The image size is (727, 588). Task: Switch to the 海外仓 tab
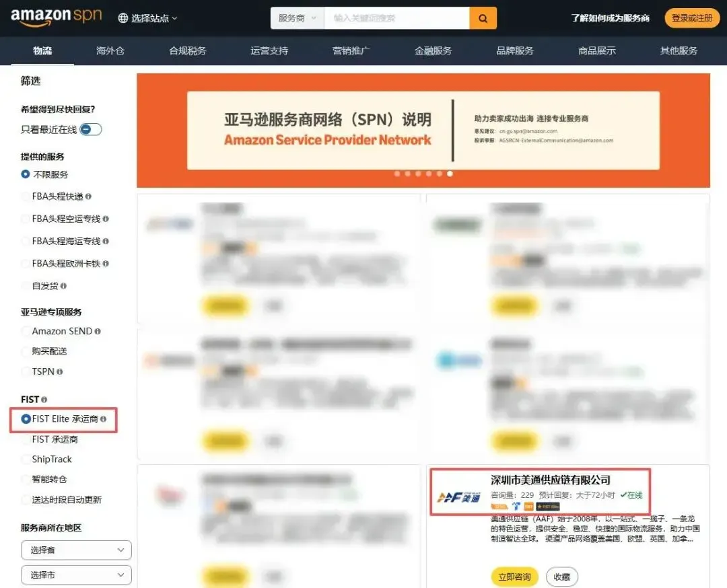coord(110,50)
